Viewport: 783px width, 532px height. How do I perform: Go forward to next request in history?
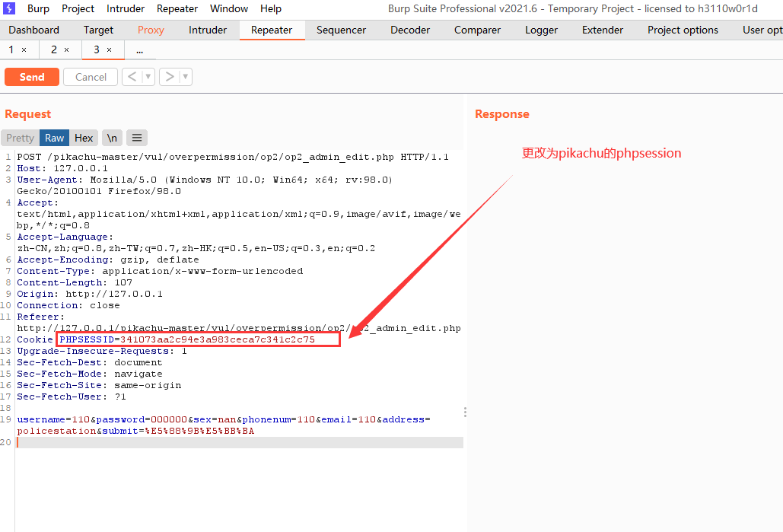pyautogui.click(x=170, y=77)
